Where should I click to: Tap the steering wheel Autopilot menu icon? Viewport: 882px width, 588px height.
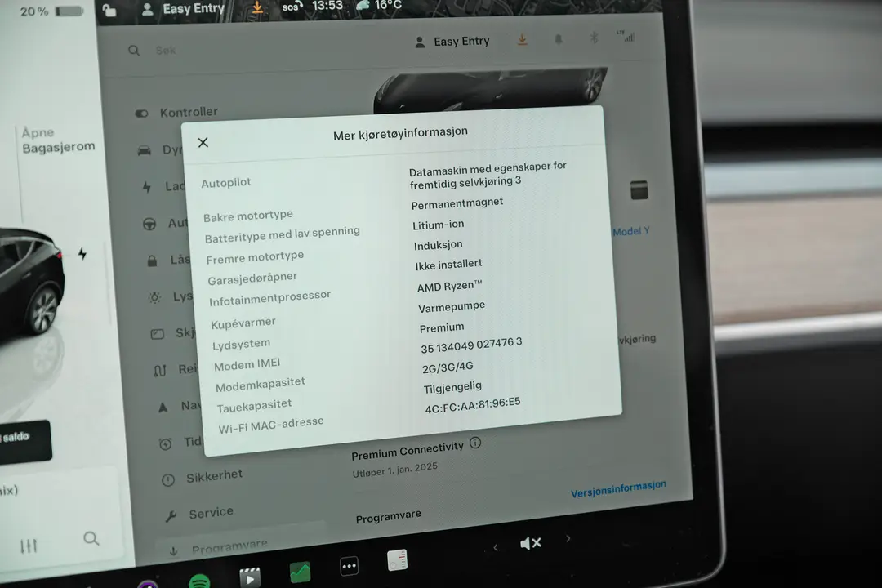coord(149,224)
